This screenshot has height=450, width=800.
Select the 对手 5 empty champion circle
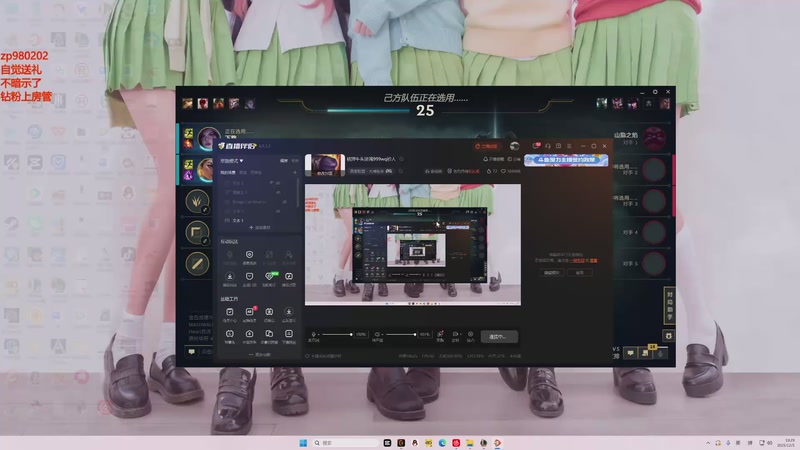tap(654, 264)
